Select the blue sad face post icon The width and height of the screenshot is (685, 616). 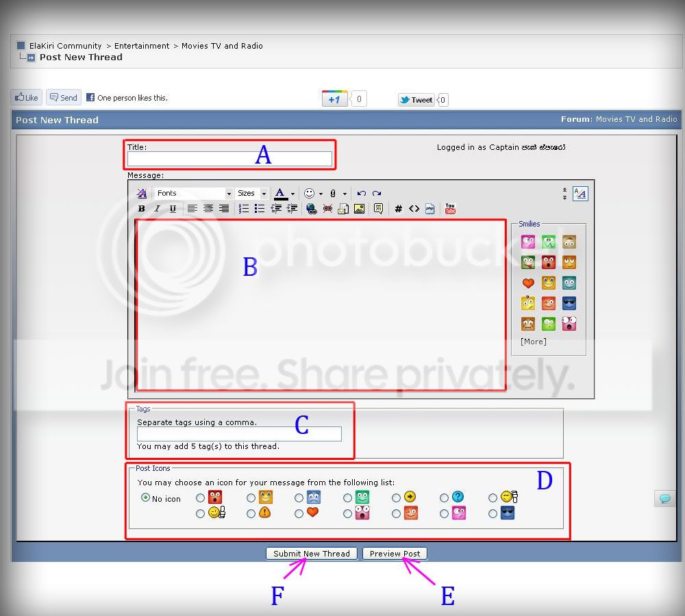click(299, 498)
